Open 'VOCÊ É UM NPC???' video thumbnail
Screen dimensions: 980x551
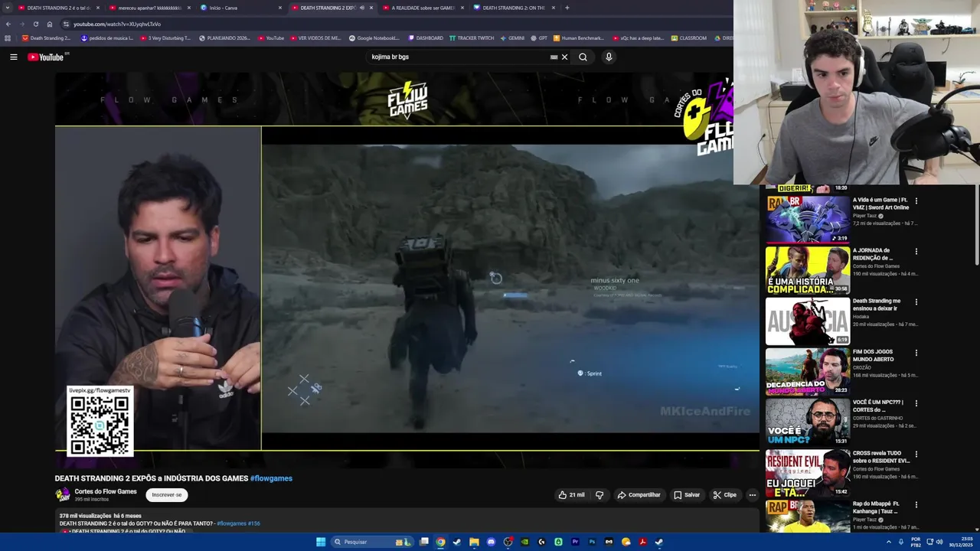click(x=807, y=422)
